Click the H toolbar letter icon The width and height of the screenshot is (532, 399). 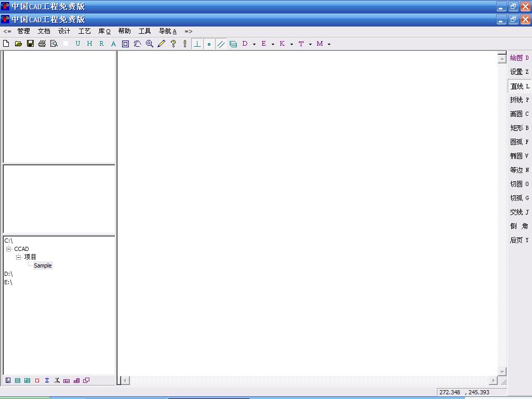coord(89,44)
